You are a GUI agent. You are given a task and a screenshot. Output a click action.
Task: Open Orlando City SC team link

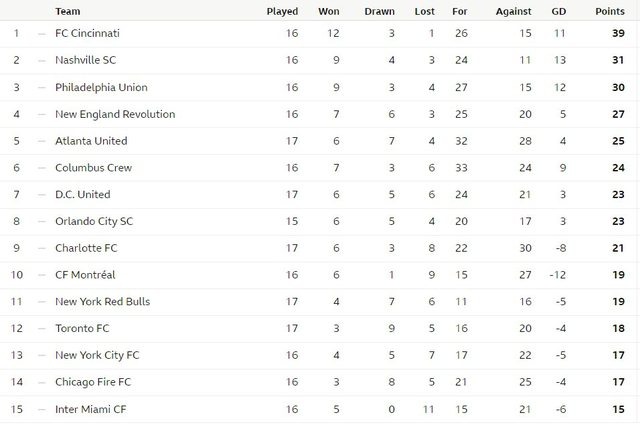[x=94, y=221]
